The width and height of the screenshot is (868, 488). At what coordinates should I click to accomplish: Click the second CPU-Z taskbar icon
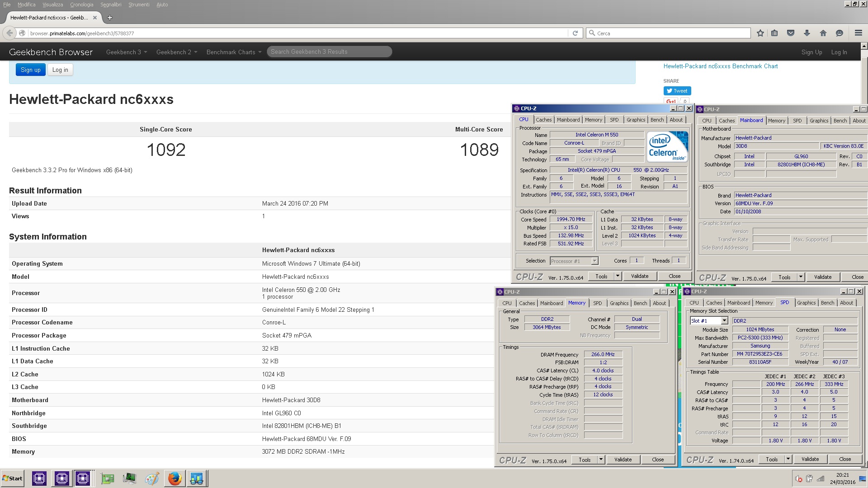pyautogui.click(x=61, y=478)
